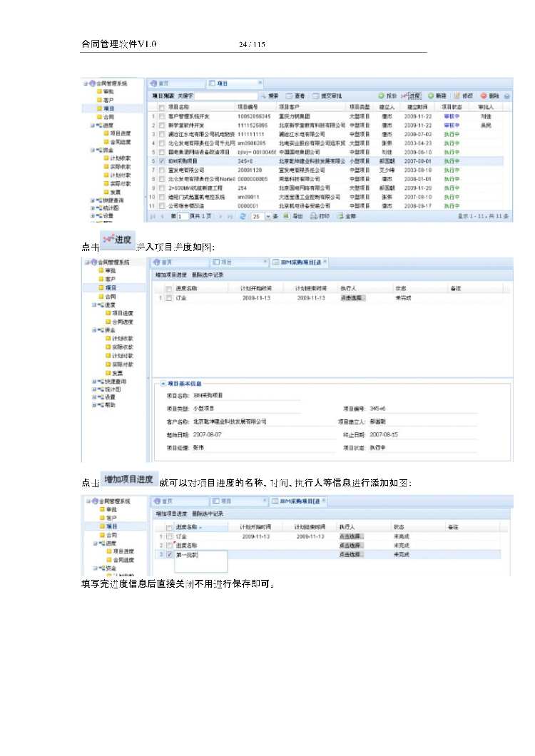Click 增加项目进度 in bottom screenshot toolbar
The image size is (535, 756).
tap(171, 514)
